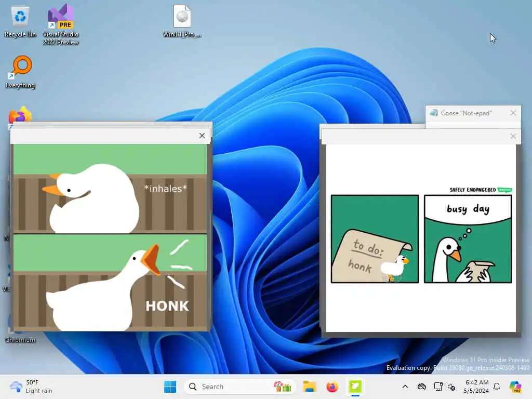Open File Explorer from the taskbar
This screenshot has height=399, width=532.
point(310,387)
